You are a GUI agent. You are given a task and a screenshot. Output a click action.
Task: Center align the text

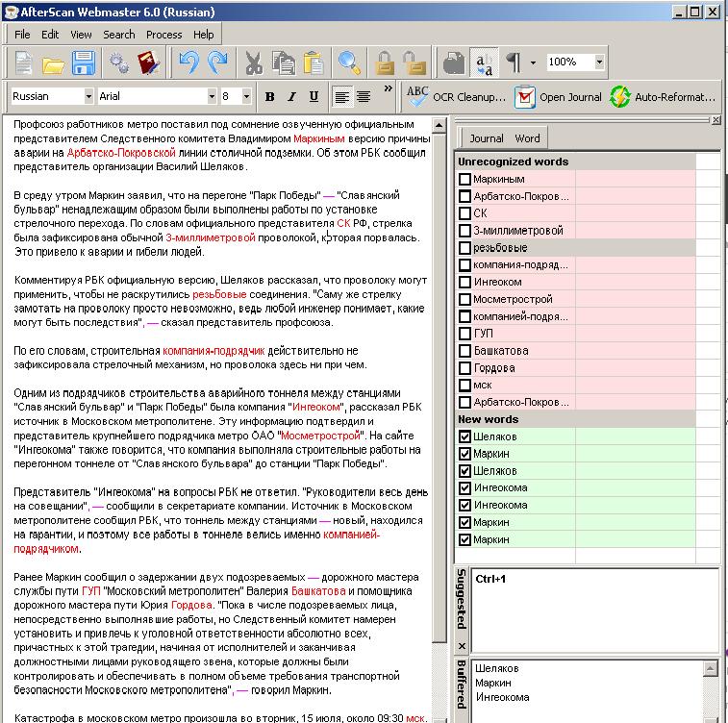coord(364,96)
